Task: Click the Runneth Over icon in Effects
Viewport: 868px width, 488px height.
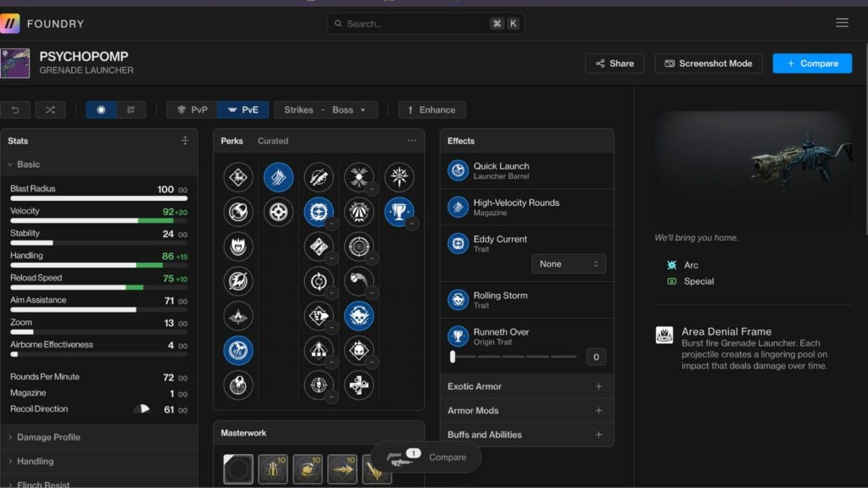Action: 458,336
